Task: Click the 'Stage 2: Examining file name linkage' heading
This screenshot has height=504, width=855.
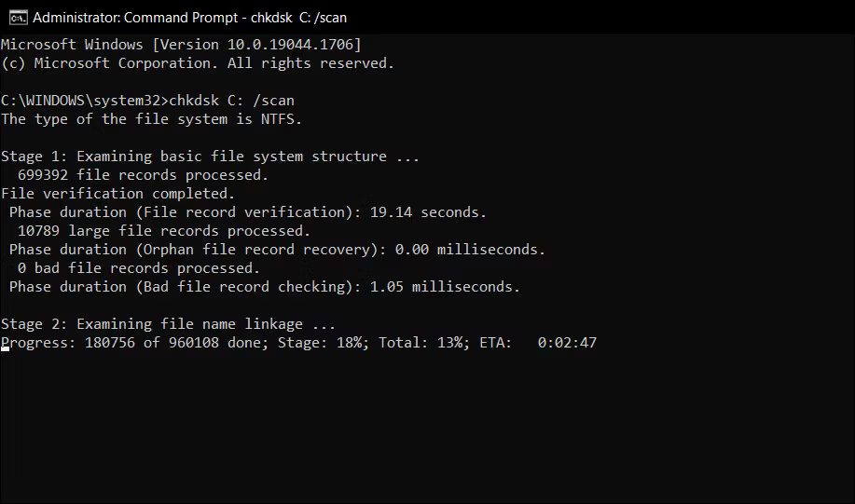Action: pos(168,324)
